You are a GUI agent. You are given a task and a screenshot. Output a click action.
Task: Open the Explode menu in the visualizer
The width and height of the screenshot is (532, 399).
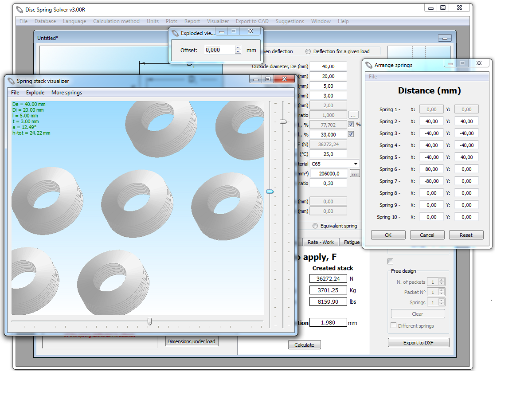(x=35, y=93)
